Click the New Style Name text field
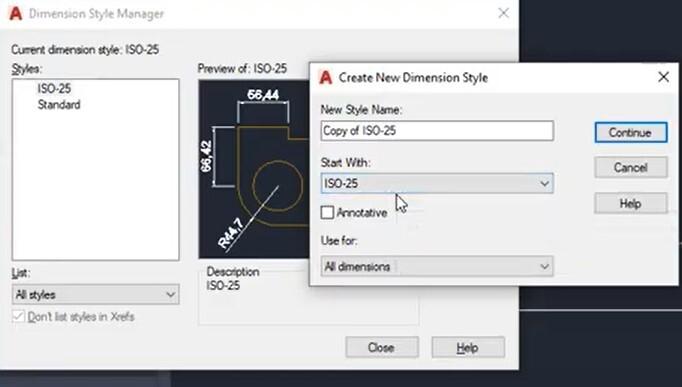The height and width of the screenshot is (387, 682). point(437,130)
